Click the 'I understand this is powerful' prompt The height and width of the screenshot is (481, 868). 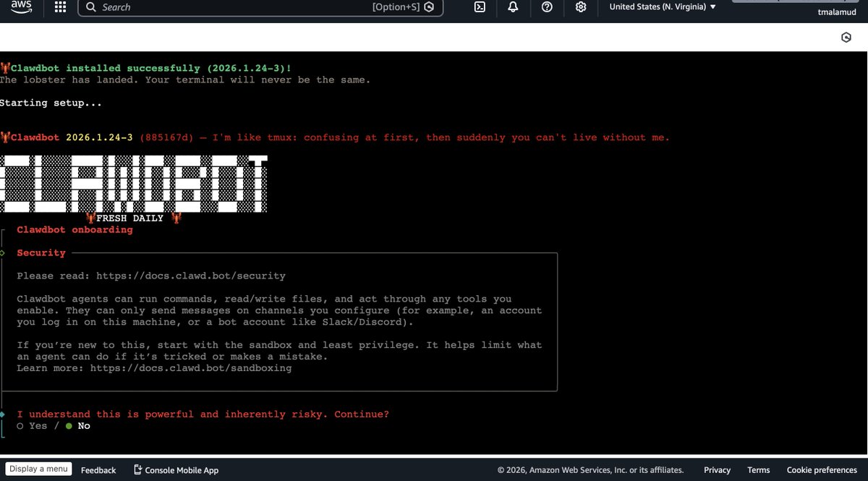(203, 414)
